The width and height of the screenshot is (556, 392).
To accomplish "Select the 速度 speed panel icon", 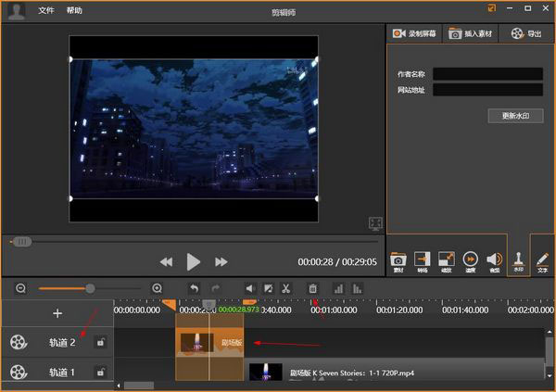I will (470, 261).
